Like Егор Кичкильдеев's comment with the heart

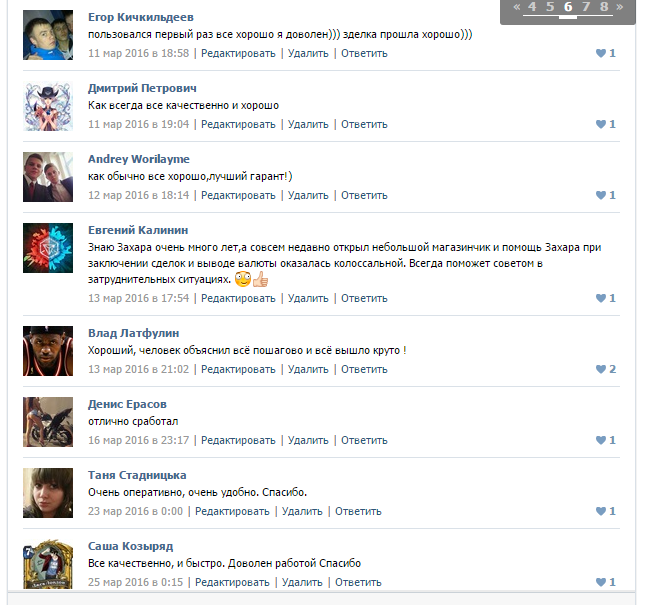pyautogui.click(x=601, y=53)
